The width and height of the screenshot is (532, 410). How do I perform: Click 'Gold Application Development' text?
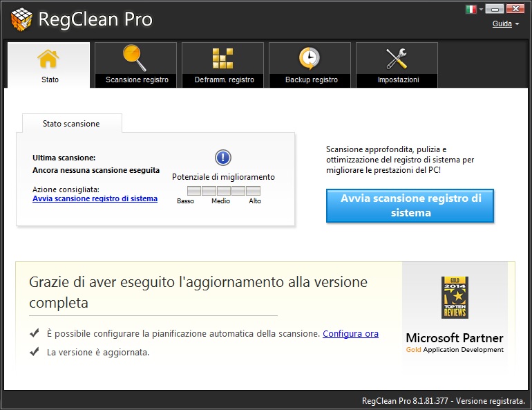455,350
